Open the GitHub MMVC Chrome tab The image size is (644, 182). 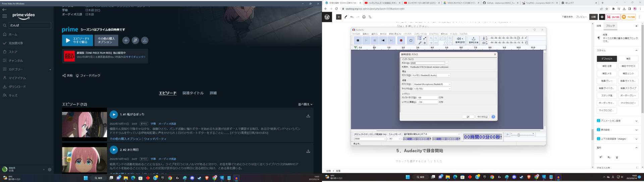(x=500, y=3)
